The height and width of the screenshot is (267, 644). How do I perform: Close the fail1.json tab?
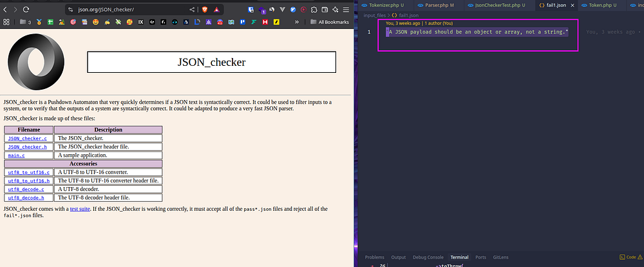[x=573, y=5]
